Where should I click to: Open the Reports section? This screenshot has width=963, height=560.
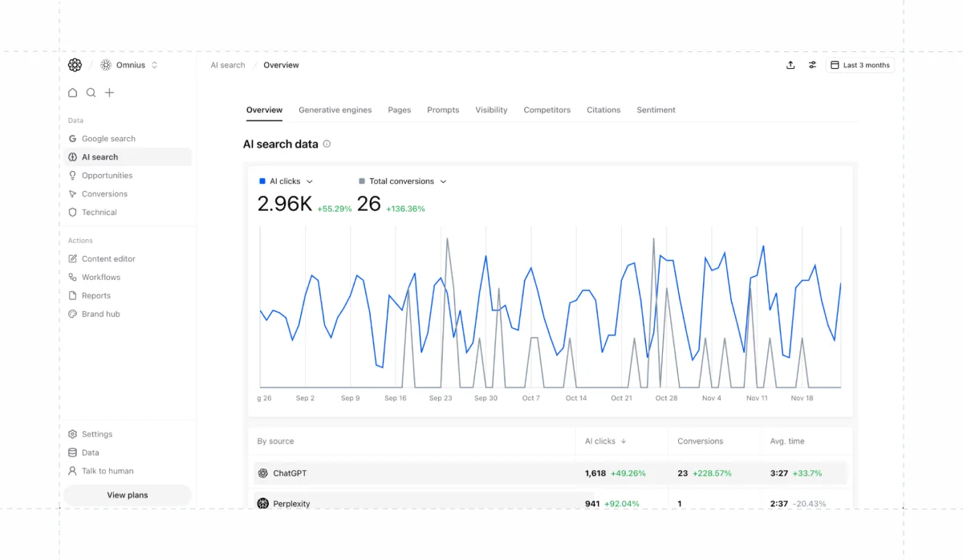point(96,295)
